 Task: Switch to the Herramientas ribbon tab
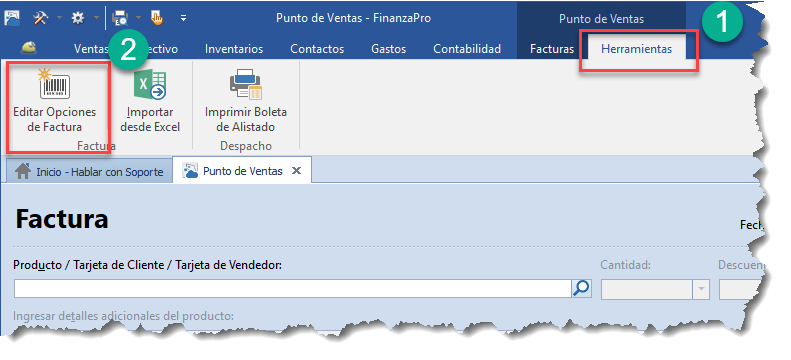[636, 49]
